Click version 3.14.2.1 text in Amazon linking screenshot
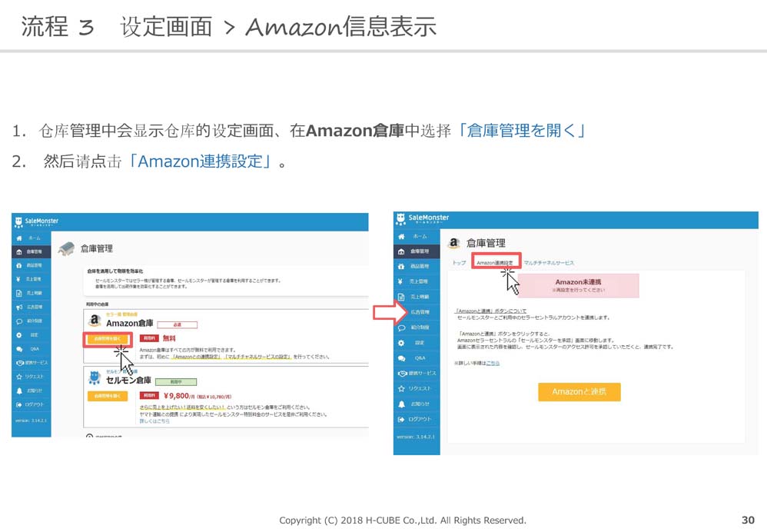Image resolution: width=767 pixels, height=532 pixels. (x=415, y=437)
